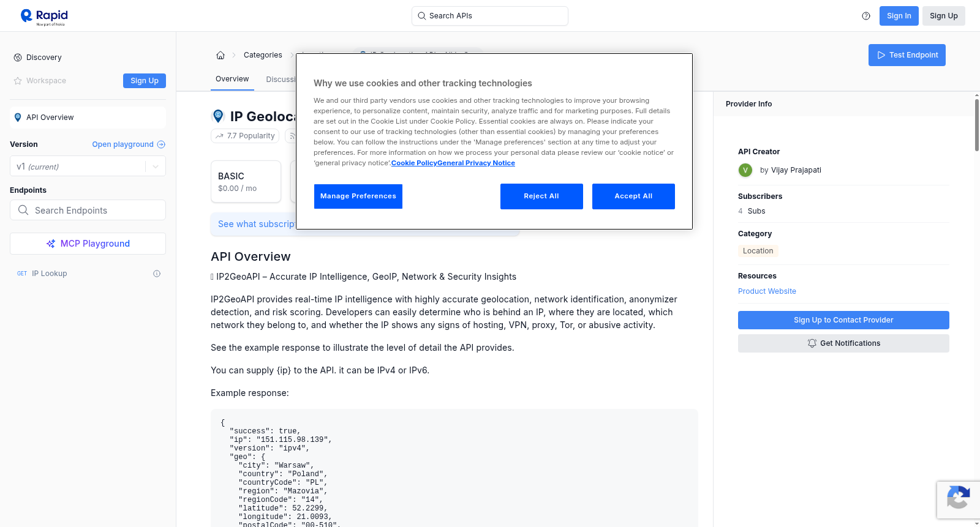Click the Discovery compass icon

pyautogui.click(x=18, y=58)
